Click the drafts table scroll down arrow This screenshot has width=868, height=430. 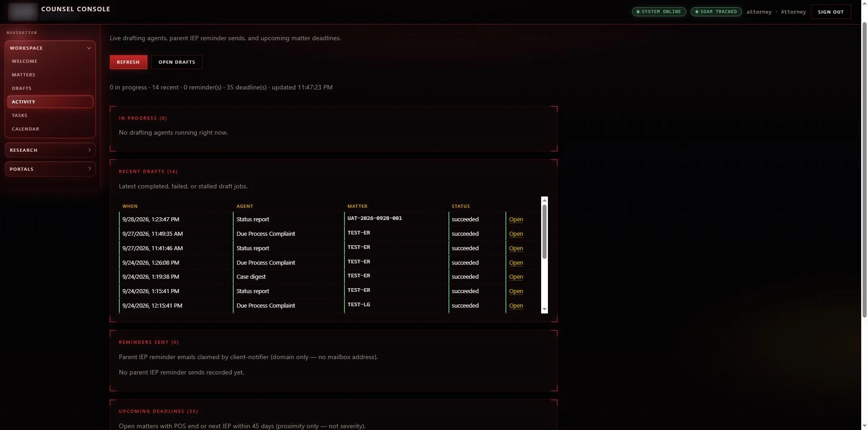pos(544,309)
